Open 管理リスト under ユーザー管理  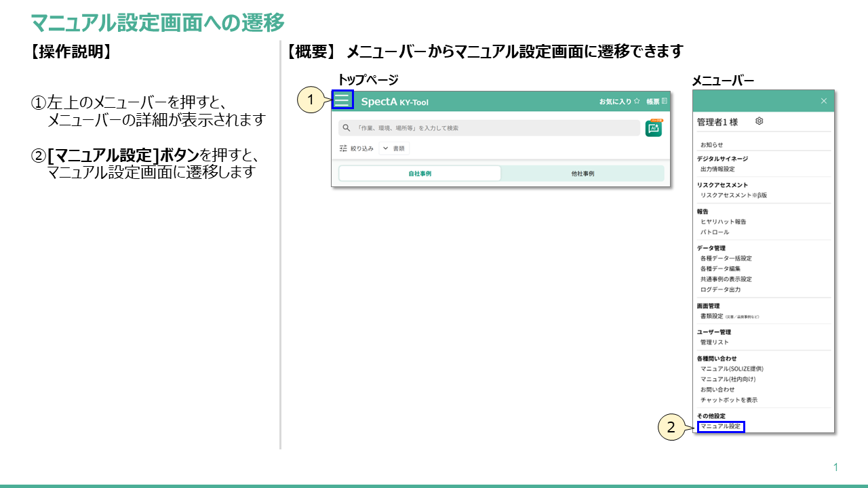coord(714,342)
